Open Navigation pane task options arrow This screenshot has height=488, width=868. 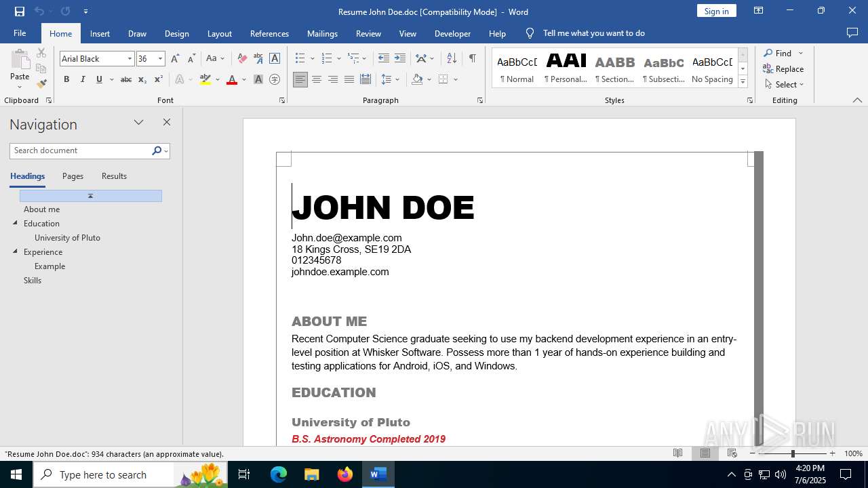click(139, 123)
